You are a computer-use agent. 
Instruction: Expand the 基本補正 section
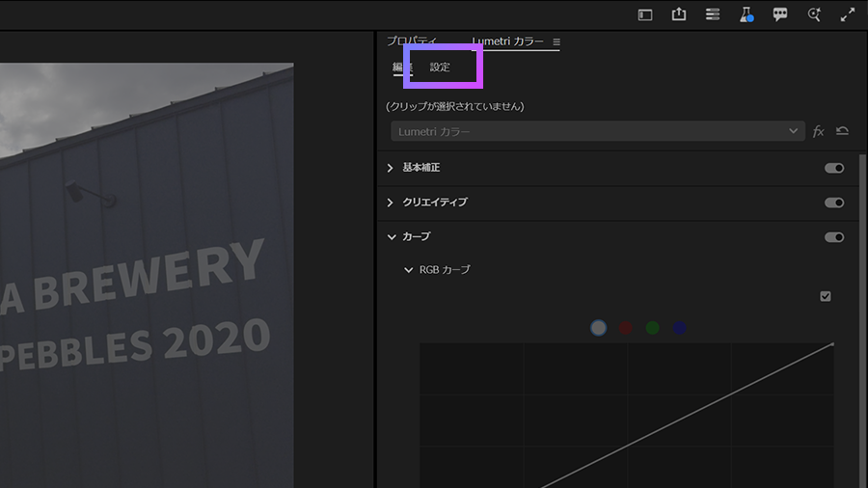tap(391, 168)
